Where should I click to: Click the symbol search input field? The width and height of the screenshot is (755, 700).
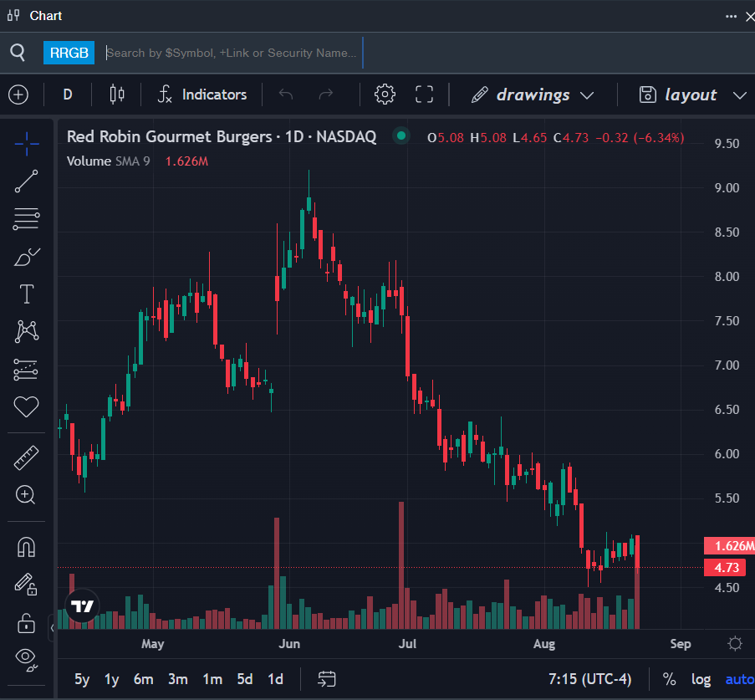point(232,53)
